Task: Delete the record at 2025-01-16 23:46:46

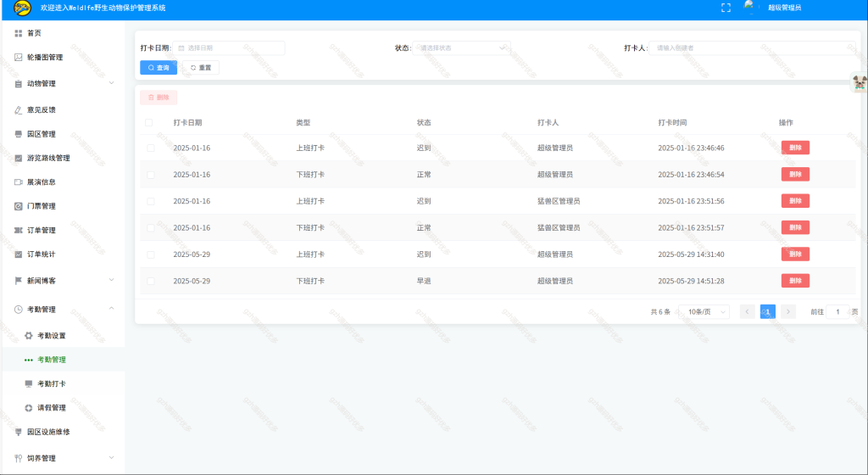Action: [x=795, y=148]
